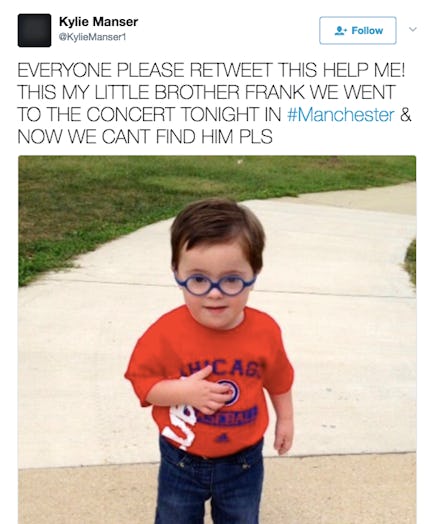
Task: Click the ampersand after #Manchester
Action: pyautogui.click(x=405, y=115)
